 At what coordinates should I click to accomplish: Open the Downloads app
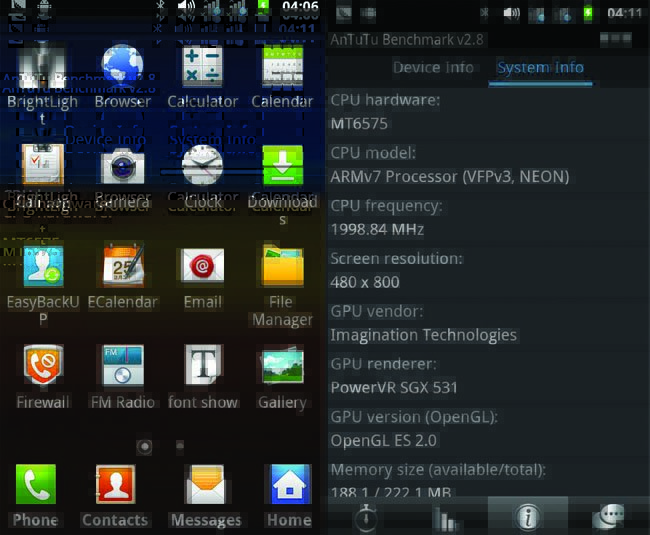[283, 165]
